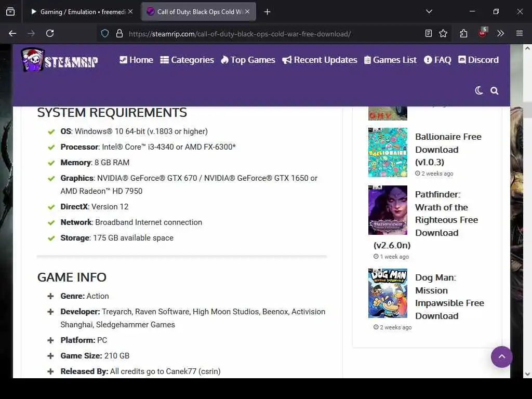Open the extensions puzzle icon
The width and height of the screenshot is (532, 399).
pyautogui.click(x=464, y=33)
